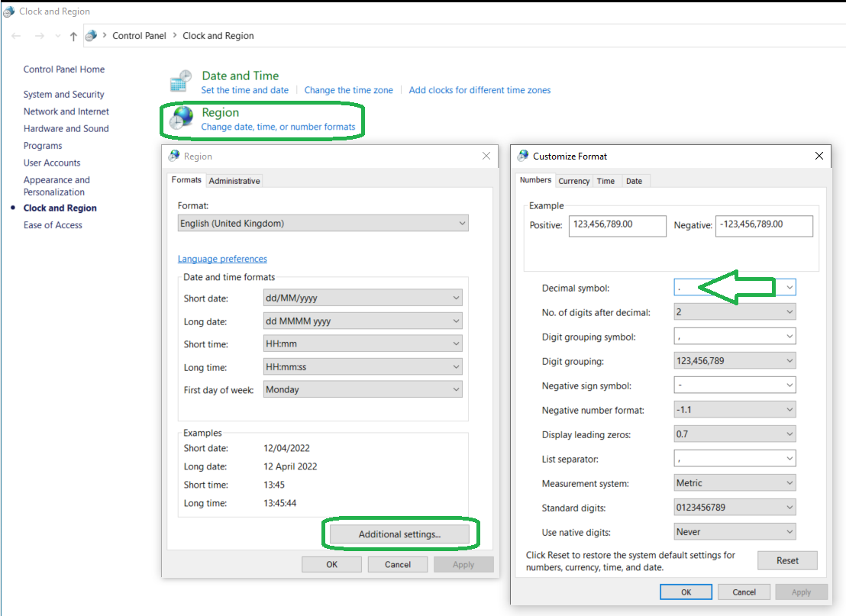The image size is (846, 616).
Task: Switch to the Administrative tab in Region
Action: 234,181
